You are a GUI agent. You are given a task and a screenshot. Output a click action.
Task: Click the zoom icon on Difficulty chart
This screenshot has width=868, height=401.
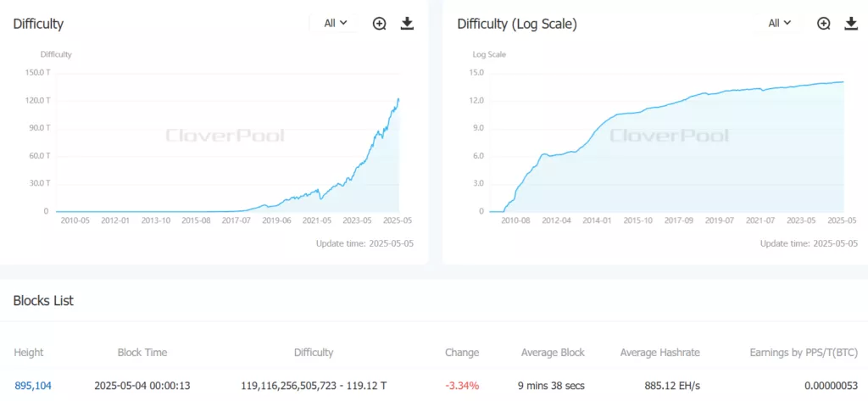380,24
